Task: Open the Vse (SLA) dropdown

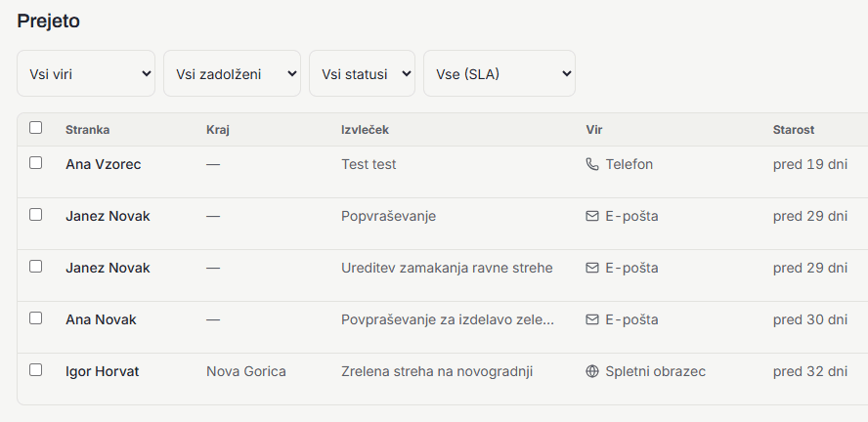Action: click(499, 73)
